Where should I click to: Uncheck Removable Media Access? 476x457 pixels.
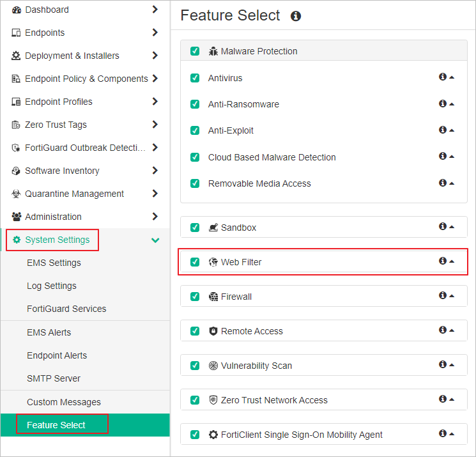pos(195,183)
